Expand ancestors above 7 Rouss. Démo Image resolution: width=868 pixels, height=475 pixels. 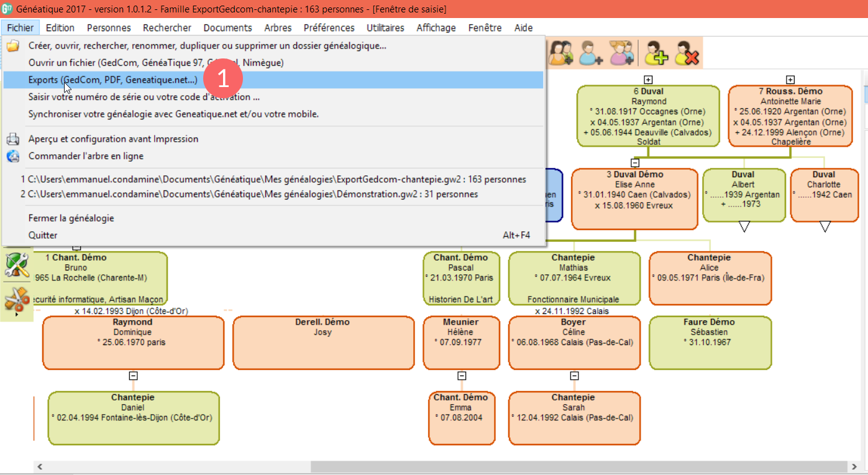click(x=790, y=80)
